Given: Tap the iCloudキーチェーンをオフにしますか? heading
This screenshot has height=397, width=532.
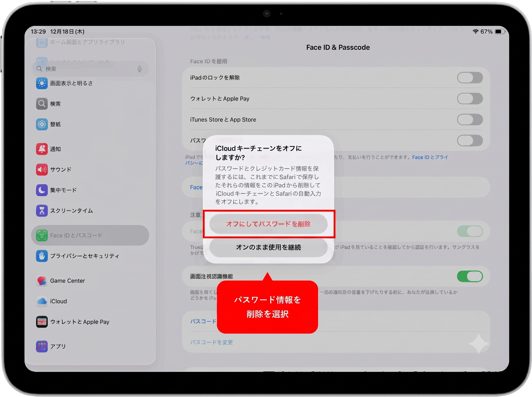Looking at the screenshot, I should (x=258, y=153).
